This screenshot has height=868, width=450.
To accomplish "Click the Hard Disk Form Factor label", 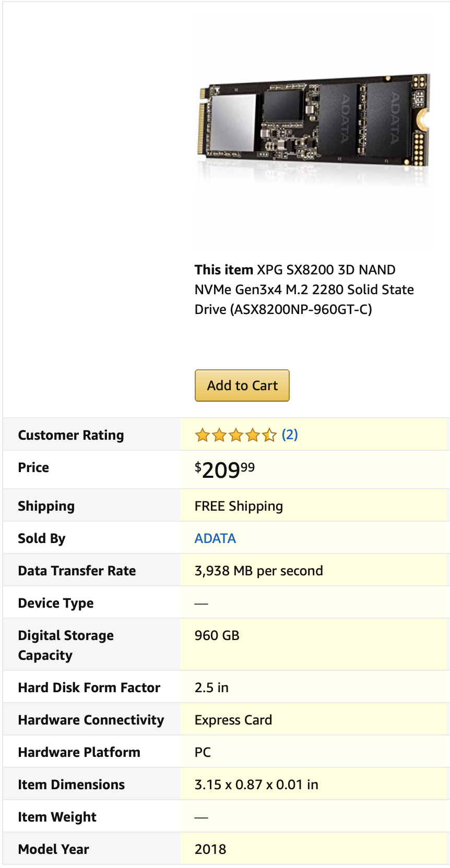I will tap(89, 688).
